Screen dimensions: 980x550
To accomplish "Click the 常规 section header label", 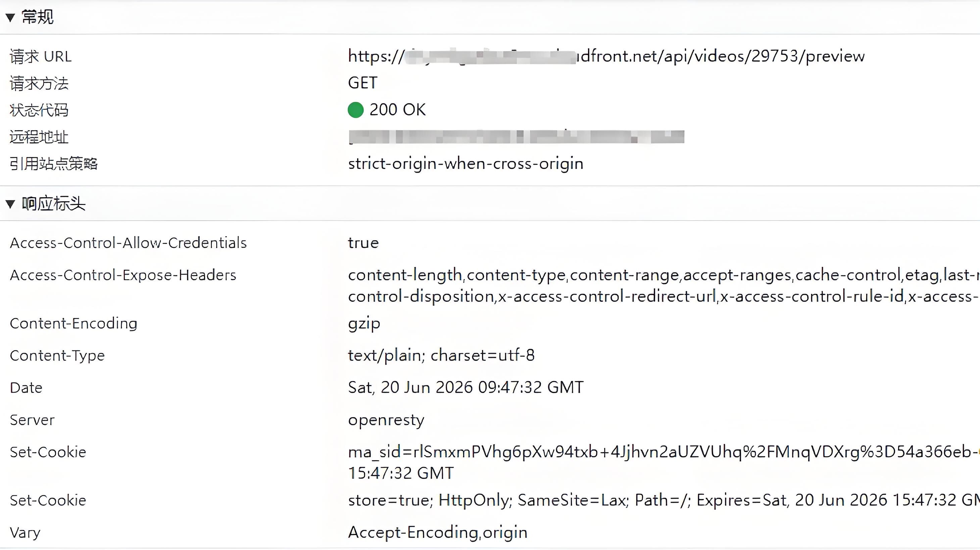I will click(37, 17).
